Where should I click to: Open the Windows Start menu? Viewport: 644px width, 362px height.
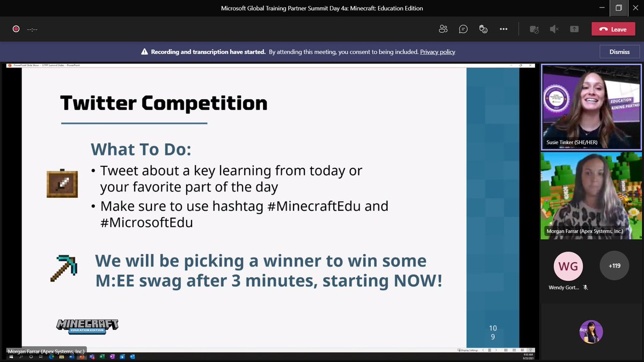(11, 357)
